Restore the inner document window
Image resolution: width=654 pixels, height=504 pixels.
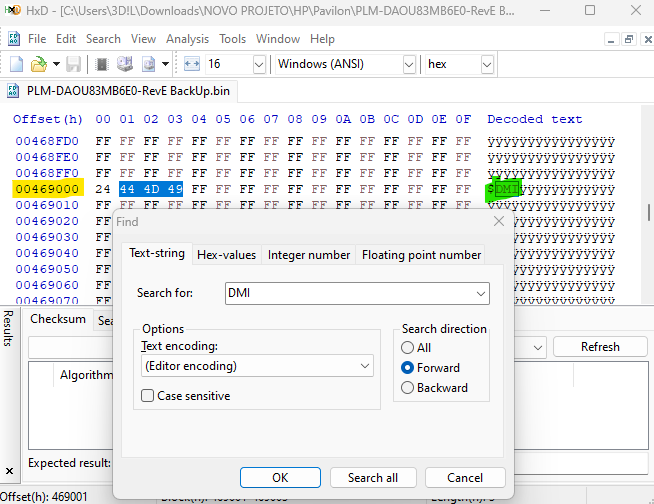click(628, 39)
